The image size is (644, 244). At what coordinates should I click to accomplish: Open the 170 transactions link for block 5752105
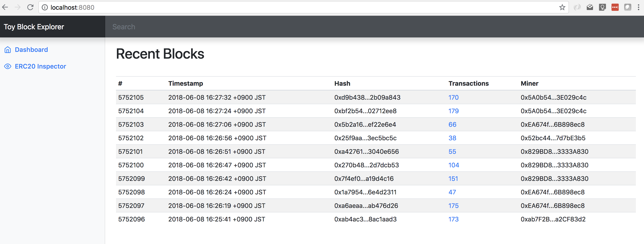453,97
